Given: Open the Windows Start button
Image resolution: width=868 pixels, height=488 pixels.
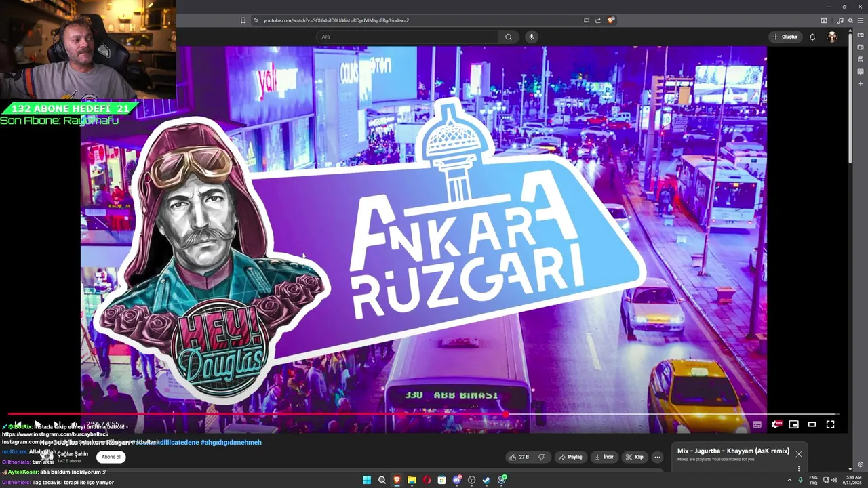Looking at the screenshot, I should 367,480.
